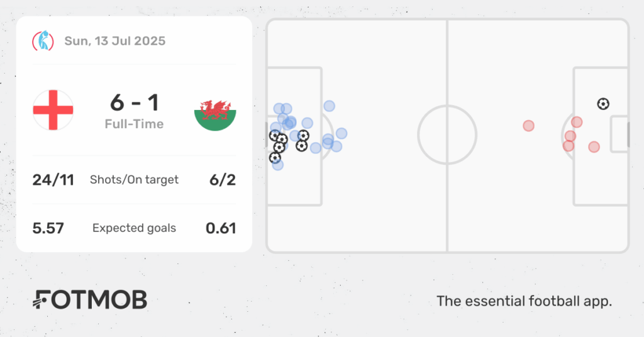This screenshot has height=337, width=644.
Task: Select Wales' 6/2 shots value
Action: [x=223, y=180]
